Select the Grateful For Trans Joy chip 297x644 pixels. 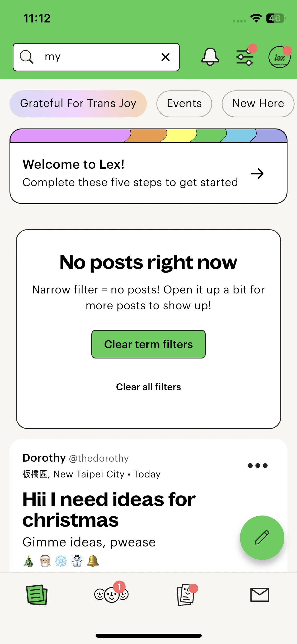coord(78,104)
